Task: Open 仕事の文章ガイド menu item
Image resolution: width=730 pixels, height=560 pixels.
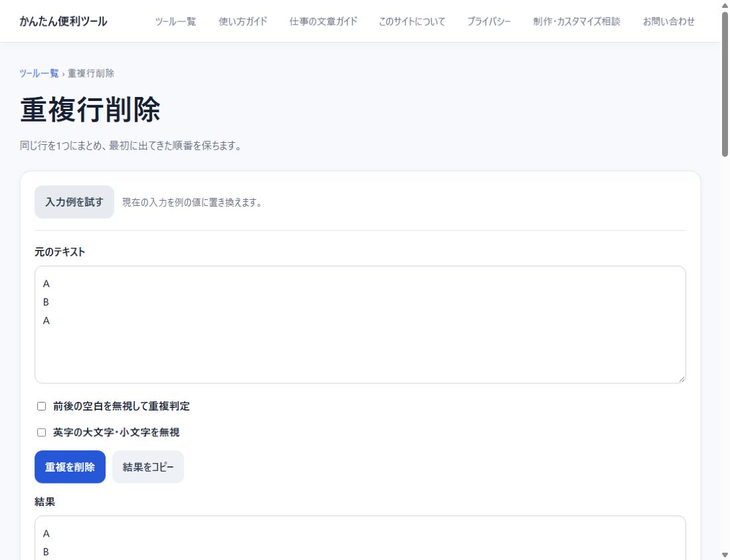Action: [323, 21]
